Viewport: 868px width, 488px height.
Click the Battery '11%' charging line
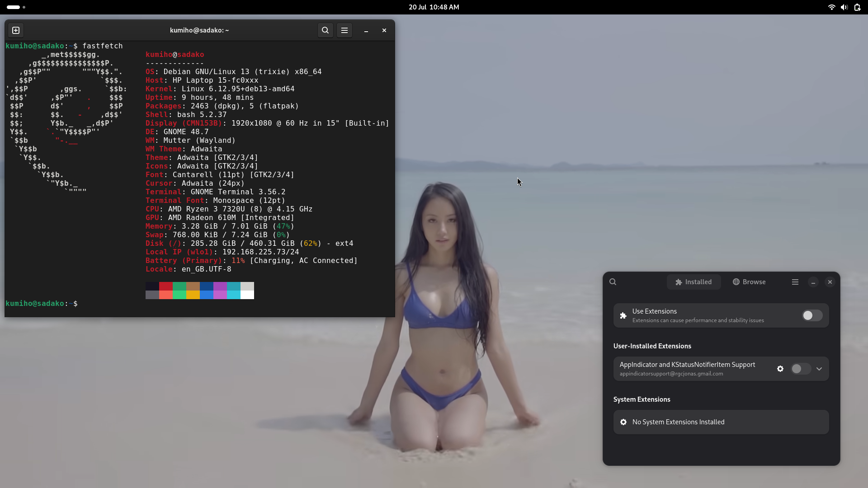251,261
